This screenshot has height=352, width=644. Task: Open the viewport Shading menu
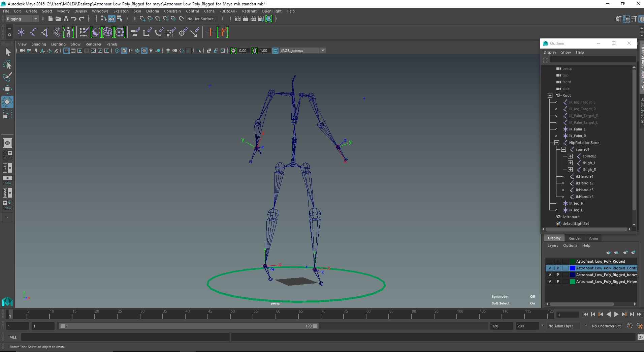pos(39,44)
